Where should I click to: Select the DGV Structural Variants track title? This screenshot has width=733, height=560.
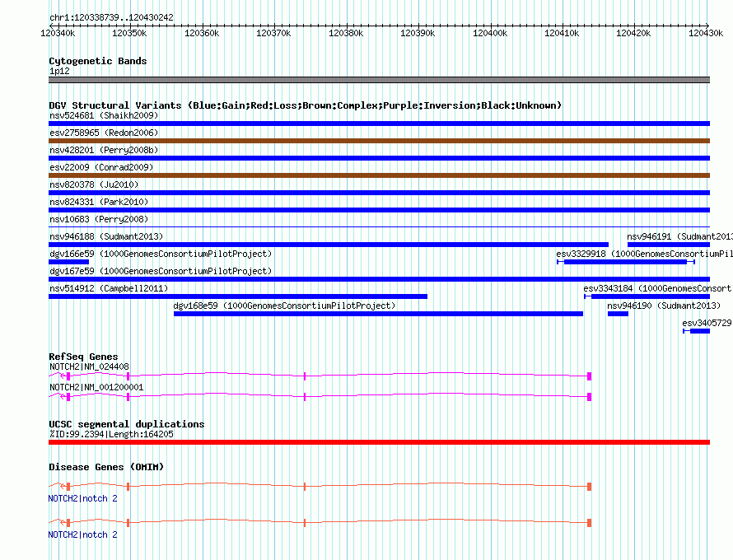[305, 105]
